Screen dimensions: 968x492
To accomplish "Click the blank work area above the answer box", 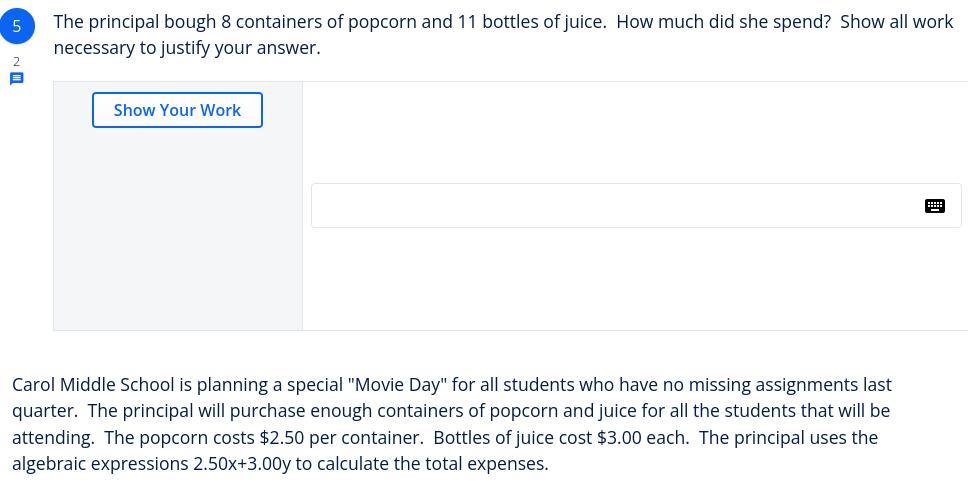I will [630, 132].
